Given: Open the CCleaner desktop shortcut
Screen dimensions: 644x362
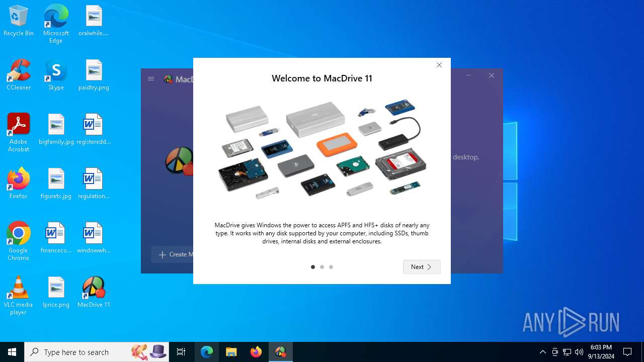Looking at the screenshot, I should pyautogui.click(x=19, y=75).
